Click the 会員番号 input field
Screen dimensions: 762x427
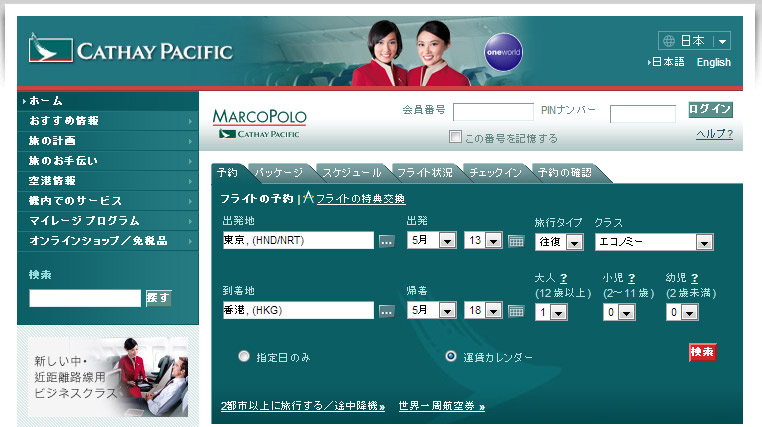point(493,112)
